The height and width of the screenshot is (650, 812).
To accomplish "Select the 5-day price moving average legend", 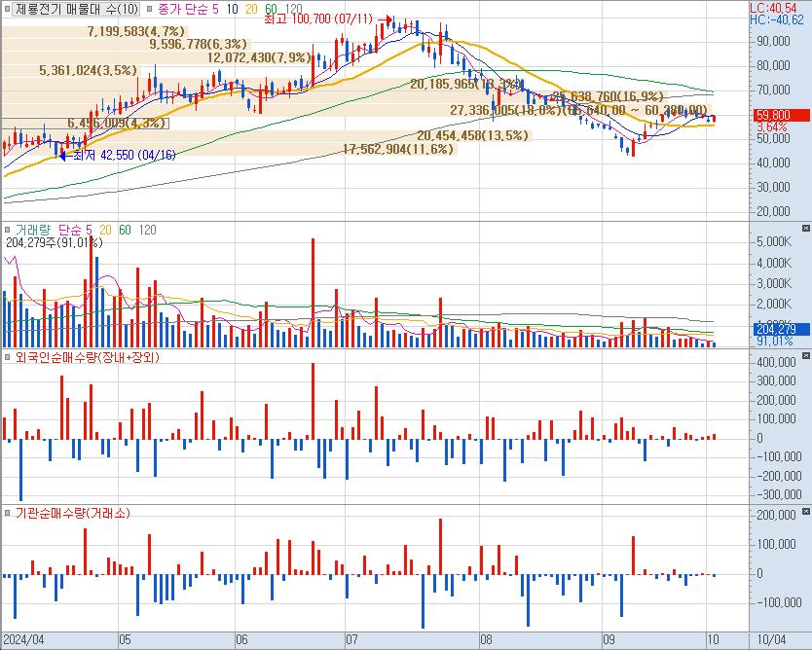I will pyautogui.click(x=216, y=9).
